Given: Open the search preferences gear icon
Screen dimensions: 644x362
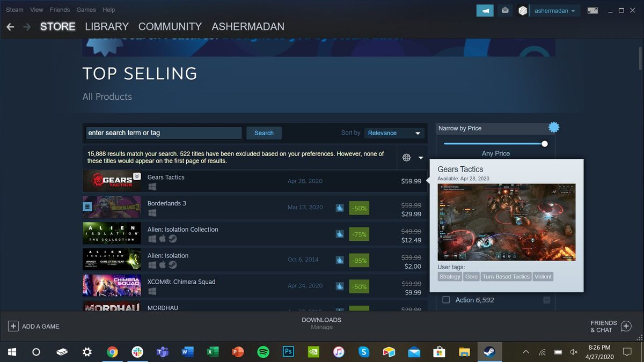Looking at the screenshot, I should [x=406, y=157].
